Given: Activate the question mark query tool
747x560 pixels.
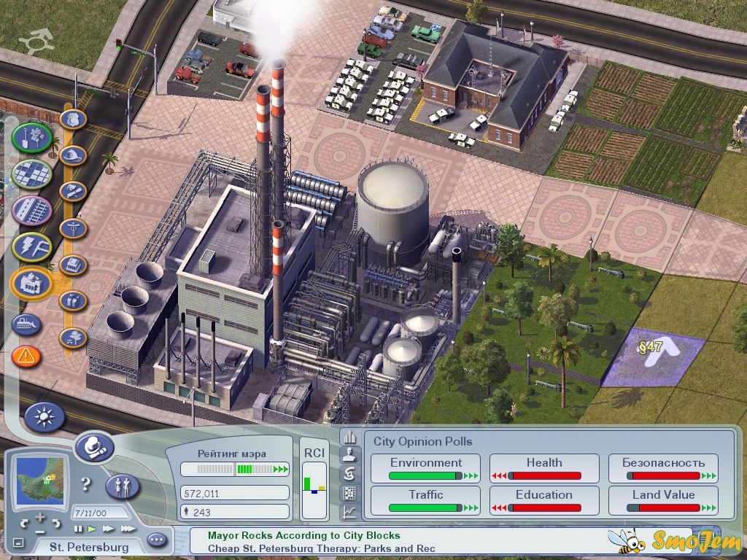Looking at the screenshot, I should point(86,485).
